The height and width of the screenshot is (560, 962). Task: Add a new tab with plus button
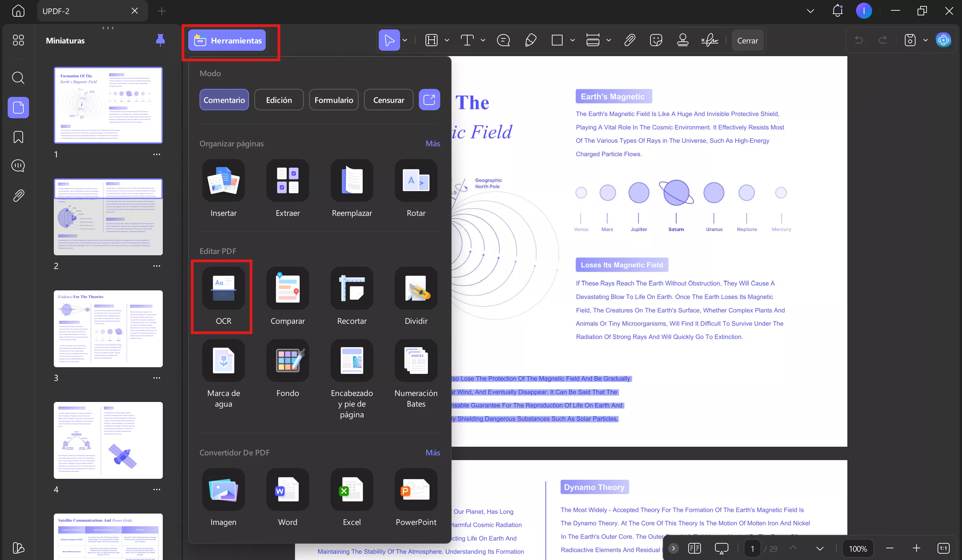coord(161,11)
